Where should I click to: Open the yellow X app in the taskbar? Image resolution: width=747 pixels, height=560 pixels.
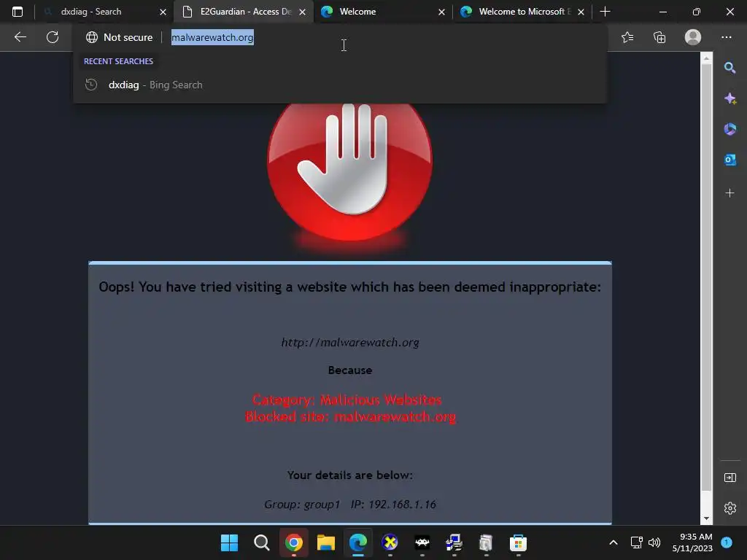pos(390,542)
